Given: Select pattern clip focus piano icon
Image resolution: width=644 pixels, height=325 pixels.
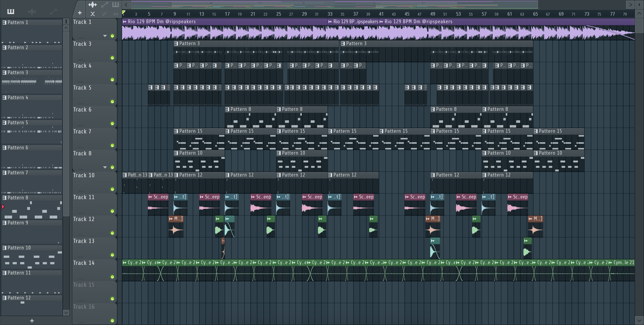Looking at the screenshot, I should coord(116,4).
